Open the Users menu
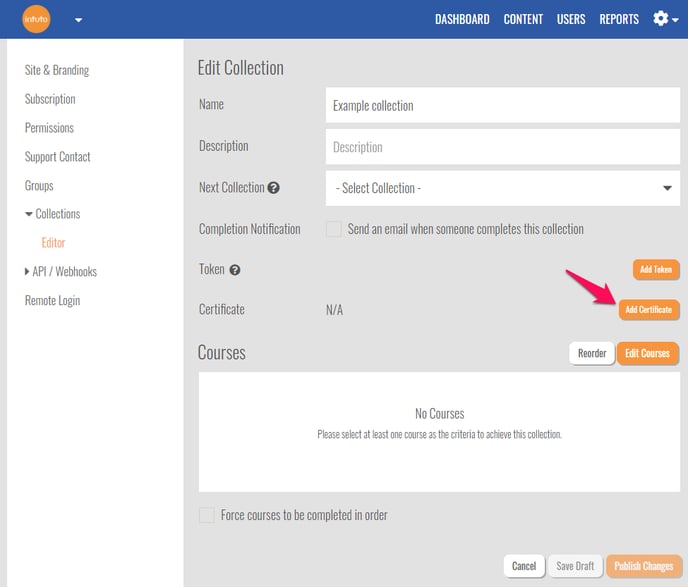Screen dimensions: 688x587 click(x=571, y=19)
